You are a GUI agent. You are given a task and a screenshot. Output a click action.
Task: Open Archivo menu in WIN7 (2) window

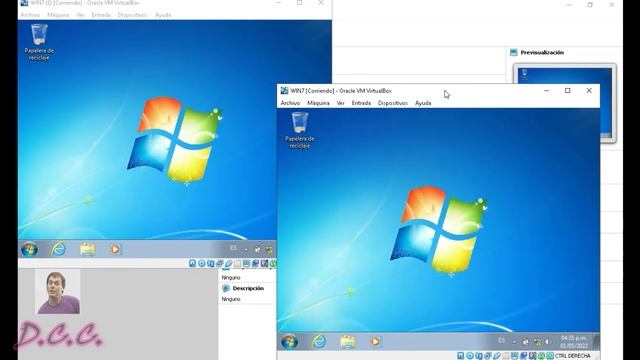(x=30, y=15)
